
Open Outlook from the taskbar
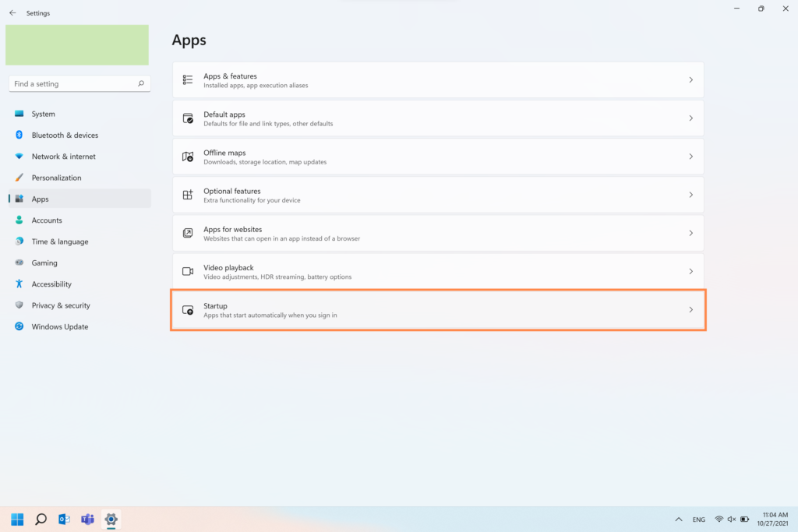pyautogui.click(x=64, y=519)
